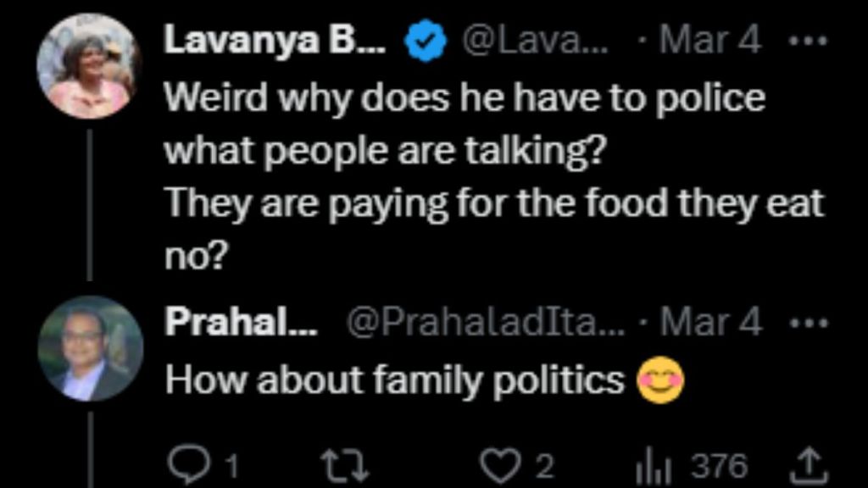Click the like count number 2
This screenshot has width=868, height=488.
(545, 465)
